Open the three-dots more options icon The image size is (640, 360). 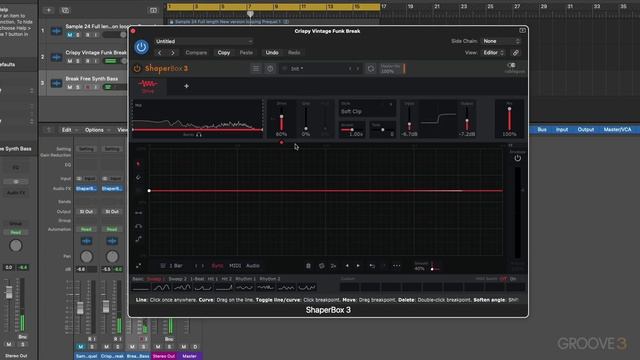(396, 266)
